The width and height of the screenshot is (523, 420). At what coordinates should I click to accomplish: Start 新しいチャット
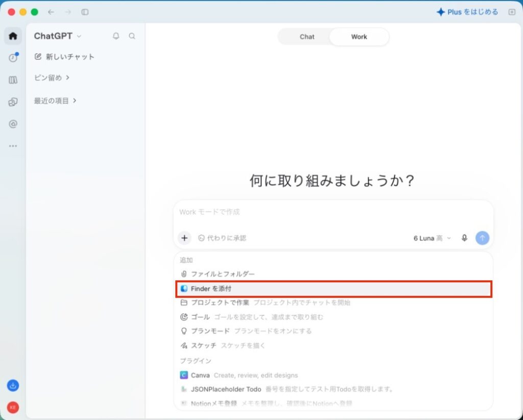64,57
